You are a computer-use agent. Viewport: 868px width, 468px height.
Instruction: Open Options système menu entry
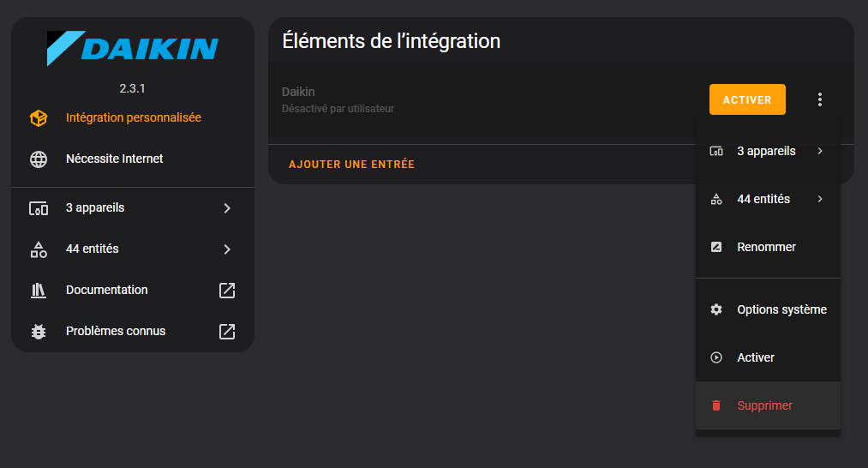click(x=768, y=309)
